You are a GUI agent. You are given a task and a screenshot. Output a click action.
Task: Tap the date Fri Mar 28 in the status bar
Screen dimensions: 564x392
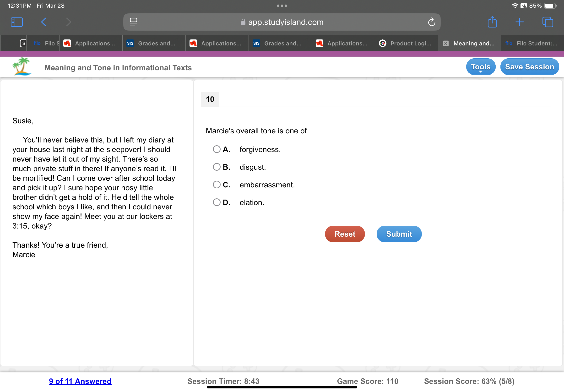(51, 6)
